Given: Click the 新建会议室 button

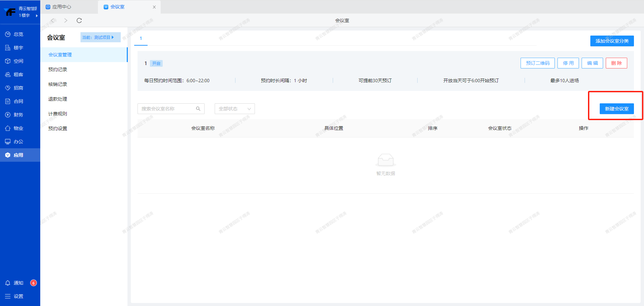Looking at the screenshot, I should (616, 109).
